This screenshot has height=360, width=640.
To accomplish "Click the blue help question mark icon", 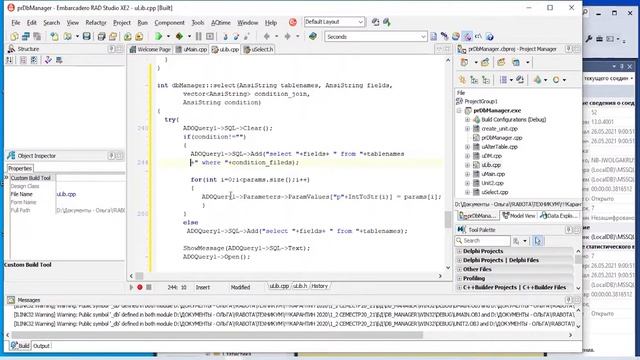I will pos(490,37).
